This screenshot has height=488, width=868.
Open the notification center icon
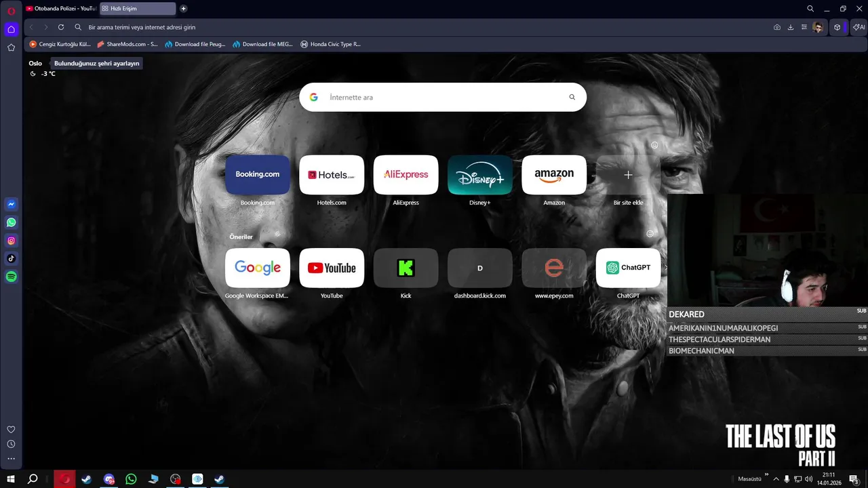(854, 479)
